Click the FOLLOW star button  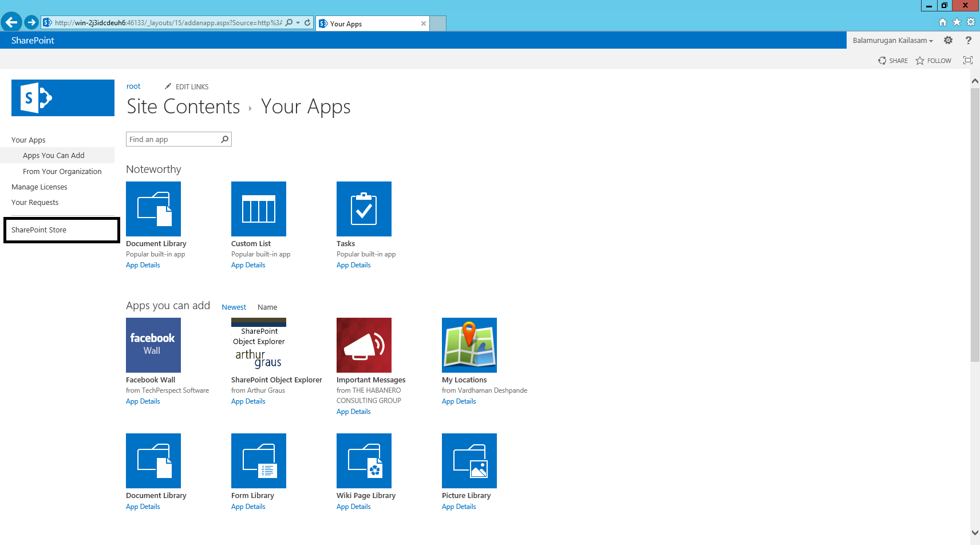click(x=933, y=61)
